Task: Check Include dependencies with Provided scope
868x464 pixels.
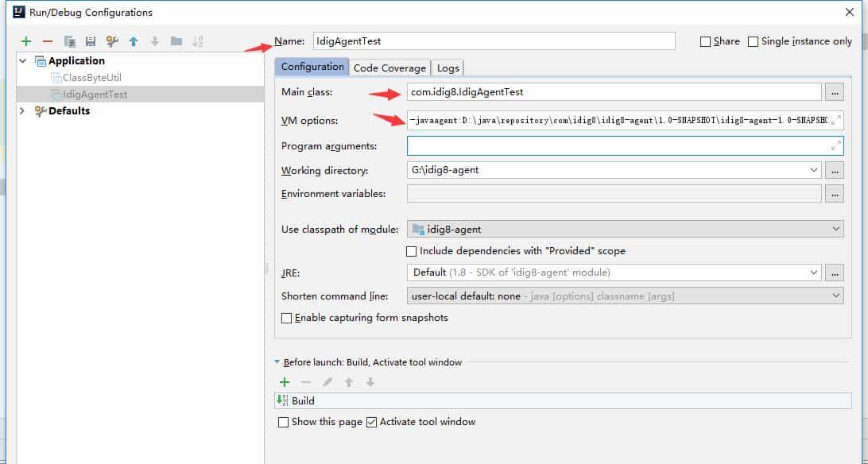Action: point(411,252)
